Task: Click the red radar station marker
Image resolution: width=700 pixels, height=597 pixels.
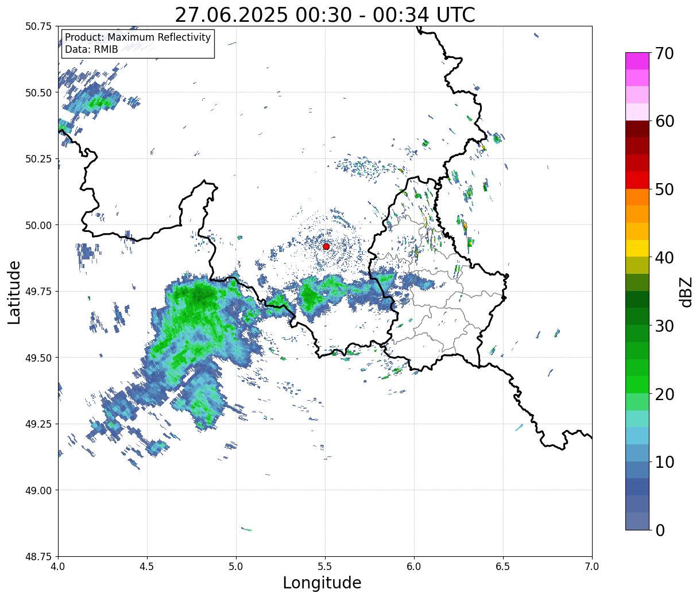Action: (x=326, y=246)
